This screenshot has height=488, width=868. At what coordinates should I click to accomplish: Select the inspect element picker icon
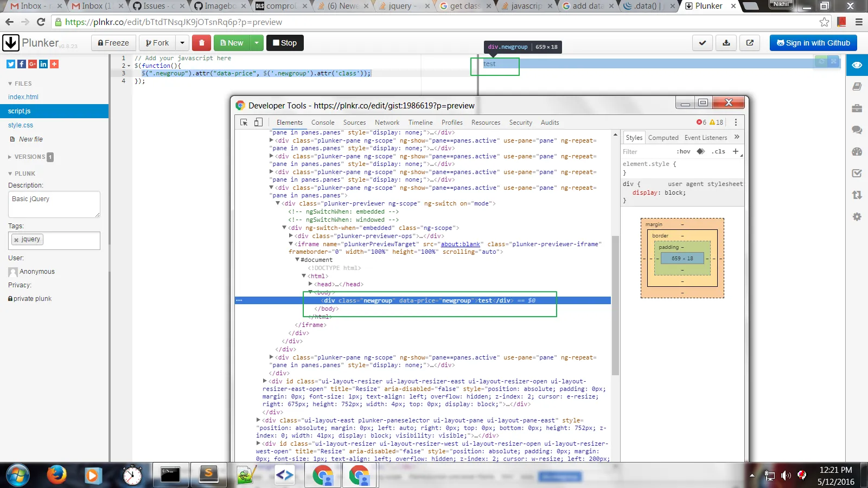[244, 123]
